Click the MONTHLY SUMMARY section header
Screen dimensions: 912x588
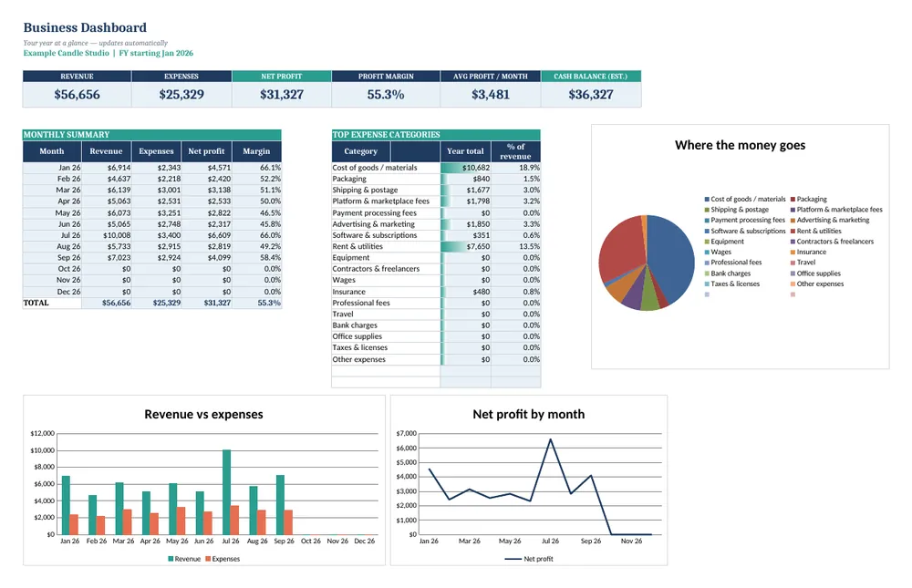click(151, 134)
